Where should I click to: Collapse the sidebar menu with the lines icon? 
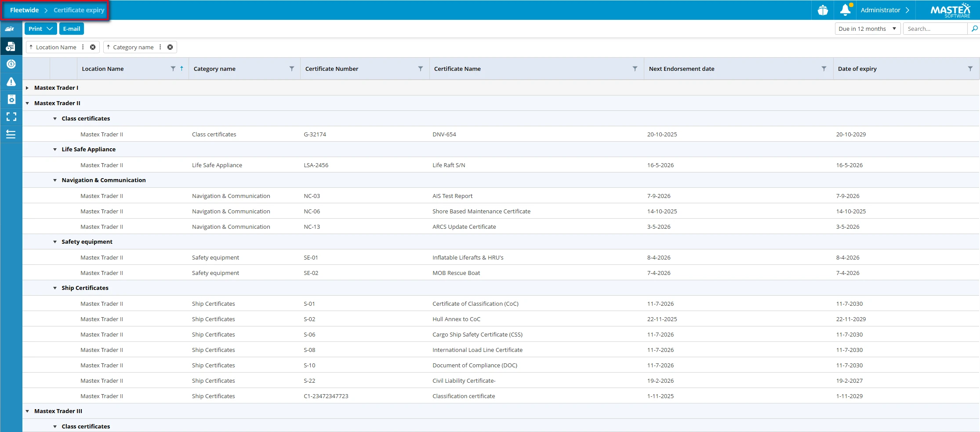tap(11, 134)
